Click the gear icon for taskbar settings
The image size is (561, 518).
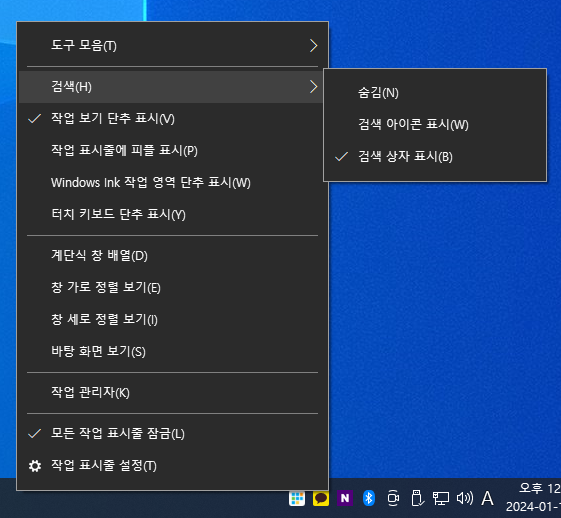pos(35,466)
